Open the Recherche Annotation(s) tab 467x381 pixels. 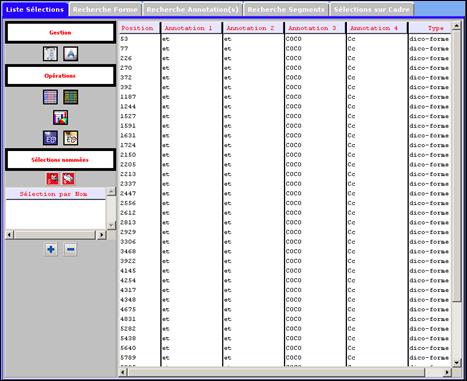click(x=193, y=10)
